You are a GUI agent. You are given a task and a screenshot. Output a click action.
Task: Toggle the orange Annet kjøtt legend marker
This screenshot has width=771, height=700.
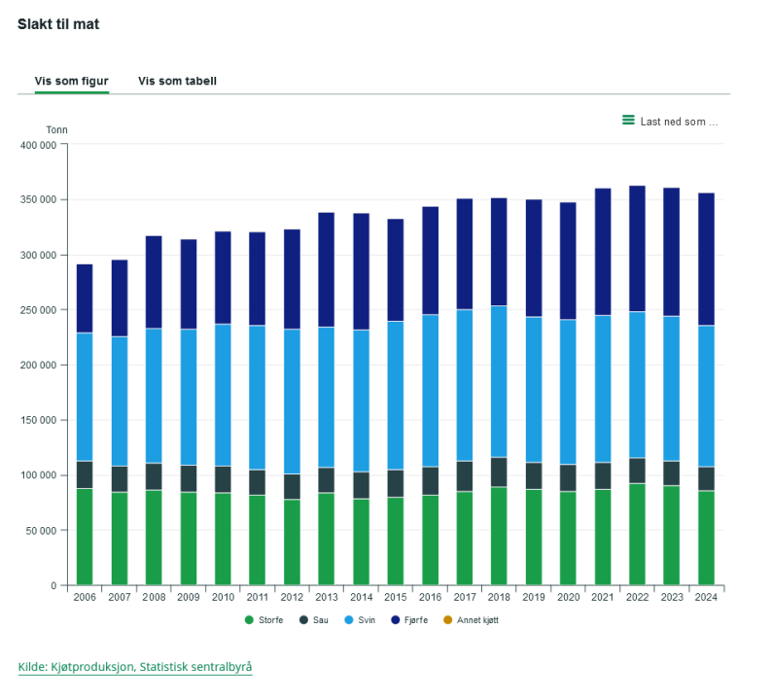pyautogui.click(x=447, y=620)
